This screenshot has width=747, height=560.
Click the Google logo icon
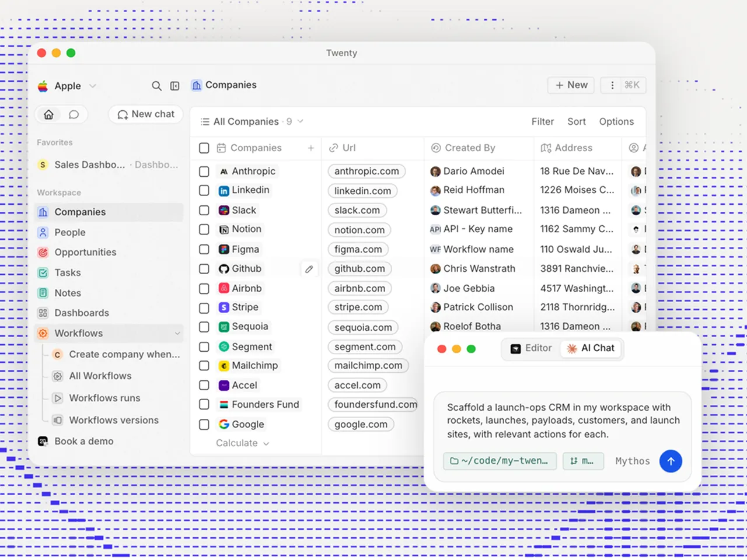(x=224, y=424)
